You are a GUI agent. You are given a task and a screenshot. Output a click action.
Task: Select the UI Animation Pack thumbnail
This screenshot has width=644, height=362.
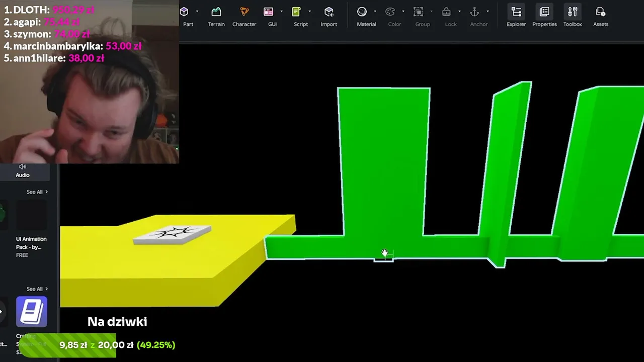pyautogui.click(x=32, y=216)
